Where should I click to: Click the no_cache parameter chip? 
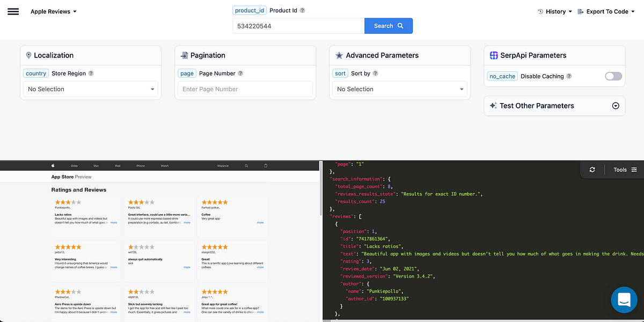tap(502, 76)
